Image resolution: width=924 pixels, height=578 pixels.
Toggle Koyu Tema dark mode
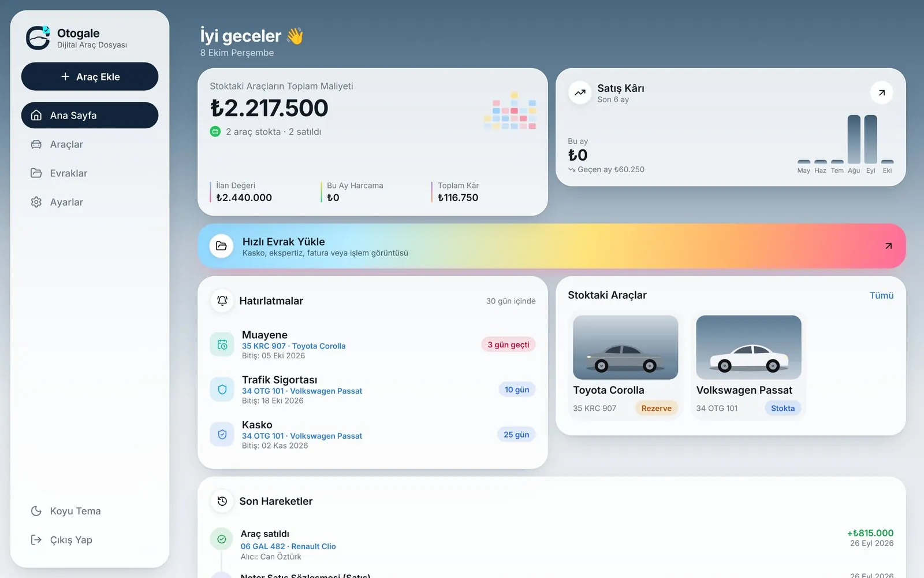[x=90, y=511]
